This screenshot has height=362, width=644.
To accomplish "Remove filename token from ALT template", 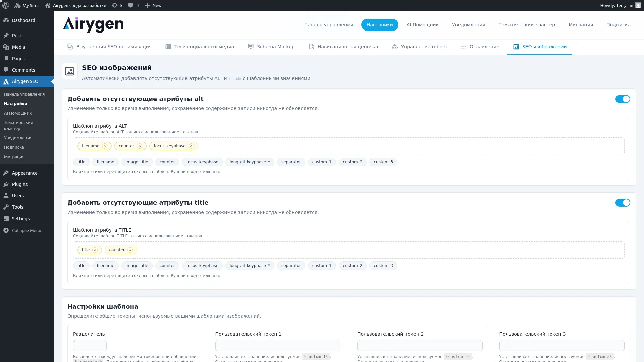I will (x=105, y=146).
